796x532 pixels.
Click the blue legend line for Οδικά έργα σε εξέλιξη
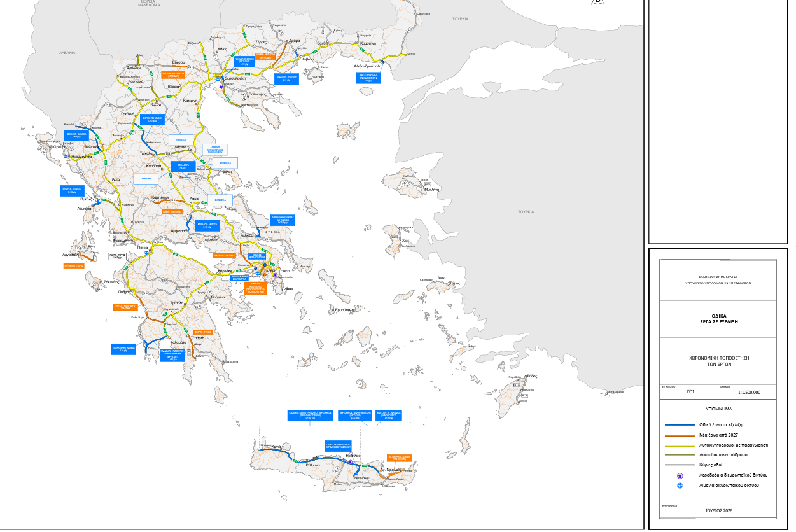pyautogui.click(x=680, y=424)
